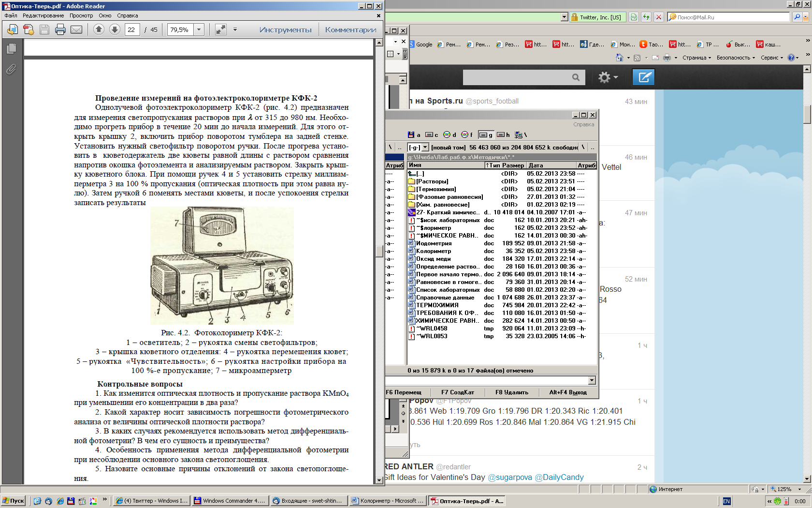
Task: Go to previous page with up arrow button
Action: (99, 30)
